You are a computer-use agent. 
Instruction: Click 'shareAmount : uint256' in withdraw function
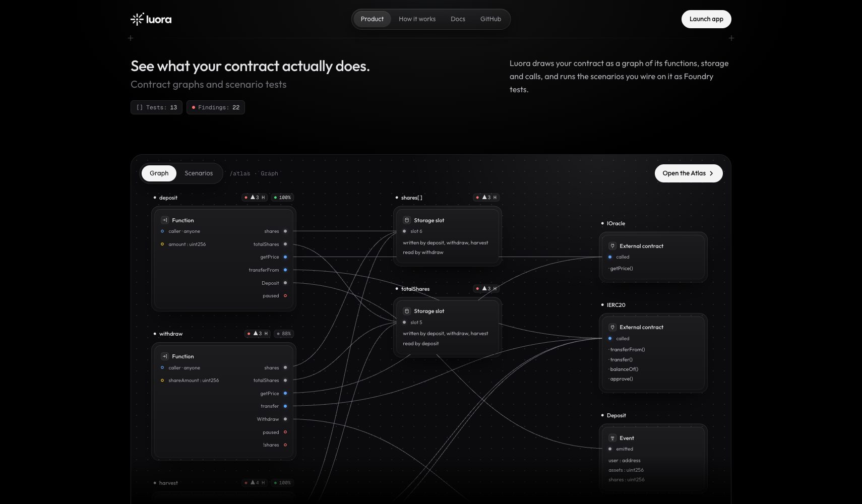[x=194, y=381]
